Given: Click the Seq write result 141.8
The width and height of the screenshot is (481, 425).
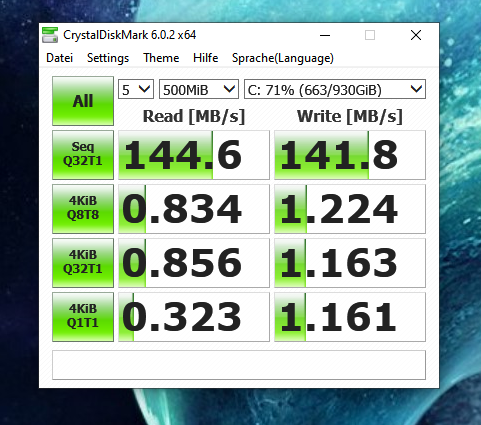Looking at the screenshot, I should 350,155.
